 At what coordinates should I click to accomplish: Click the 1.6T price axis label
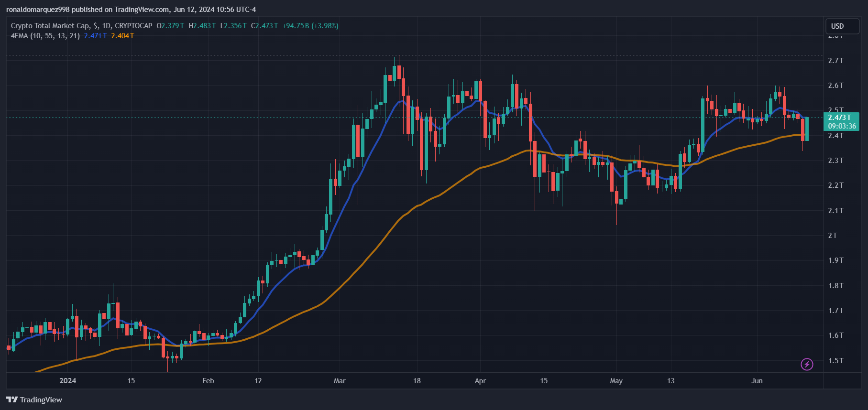[836, 335]
